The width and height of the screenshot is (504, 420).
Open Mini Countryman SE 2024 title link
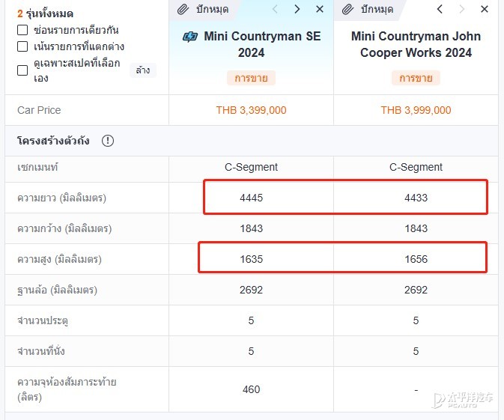251,44
